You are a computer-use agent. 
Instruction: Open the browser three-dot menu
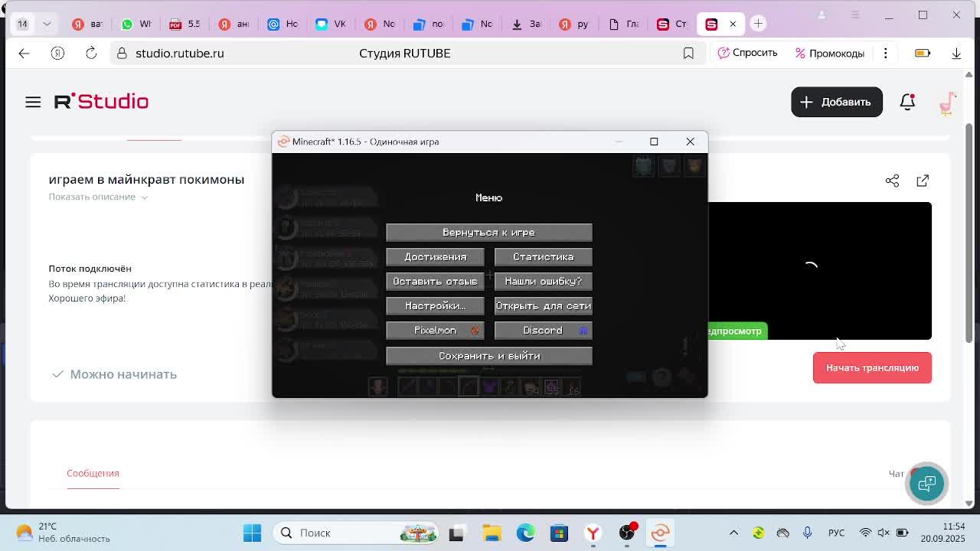pyautogui.click(x=885, y=54)
